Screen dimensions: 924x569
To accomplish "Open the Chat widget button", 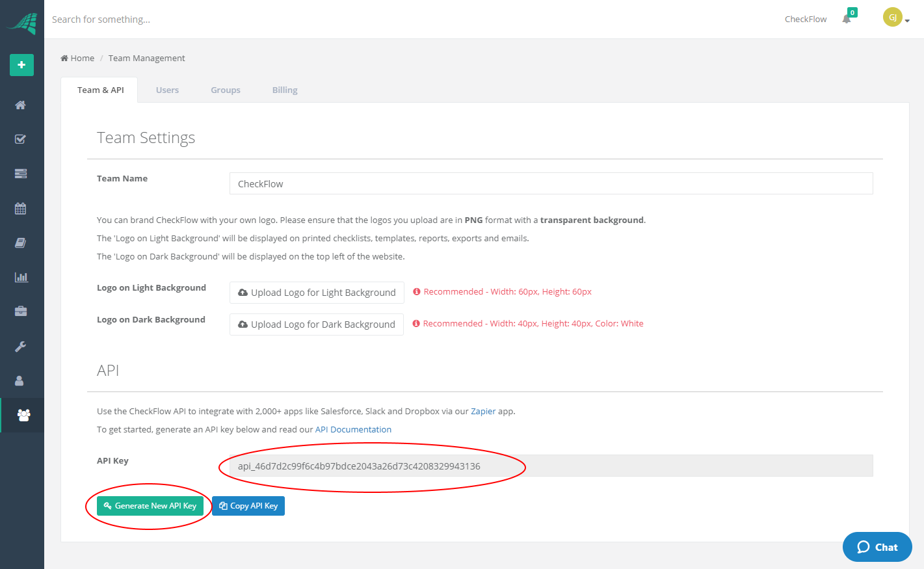I will click(877, 547).
